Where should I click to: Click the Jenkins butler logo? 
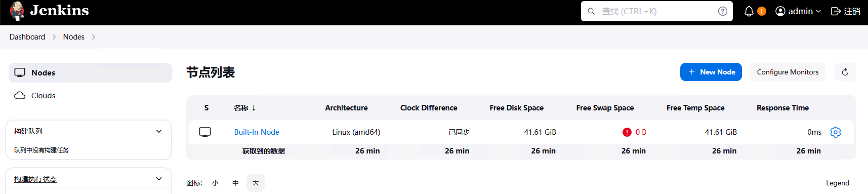coord(17,11)
